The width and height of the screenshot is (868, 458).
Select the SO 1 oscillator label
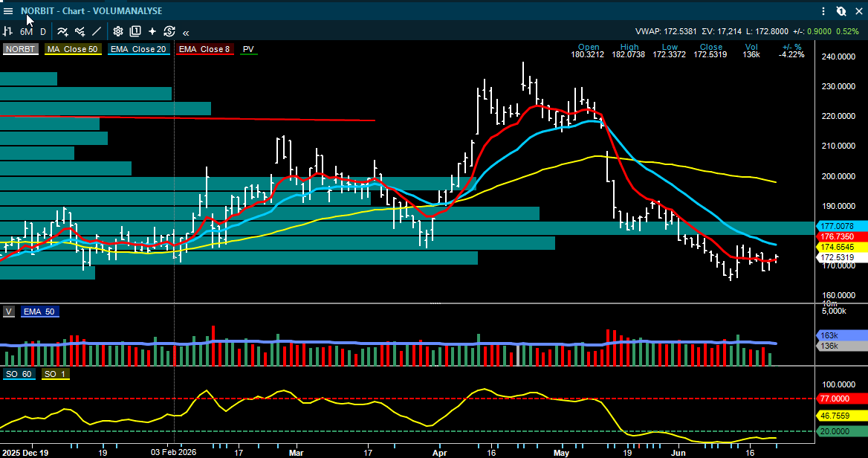pyautogui.click(x=55, y=375)
